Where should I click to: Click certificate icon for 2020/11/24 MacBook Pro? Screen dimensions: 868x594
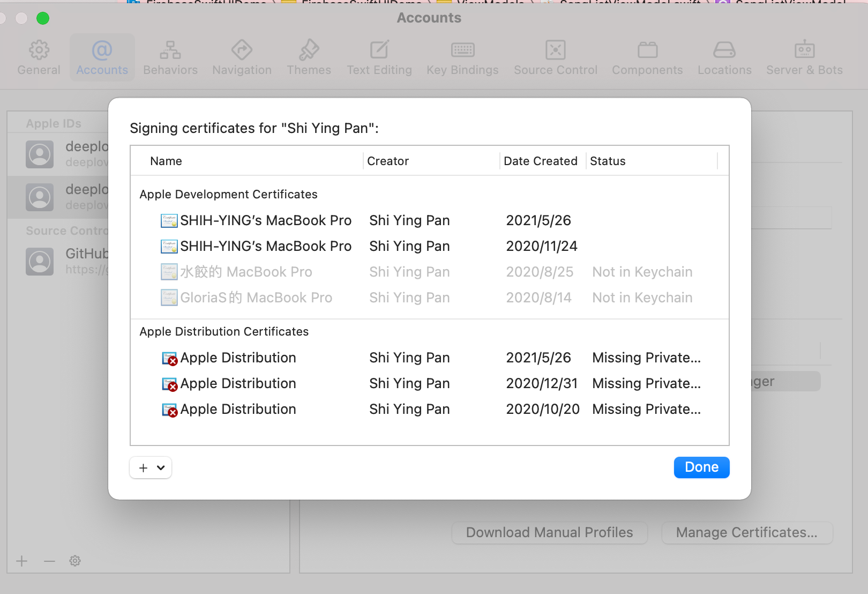point(169,246)
